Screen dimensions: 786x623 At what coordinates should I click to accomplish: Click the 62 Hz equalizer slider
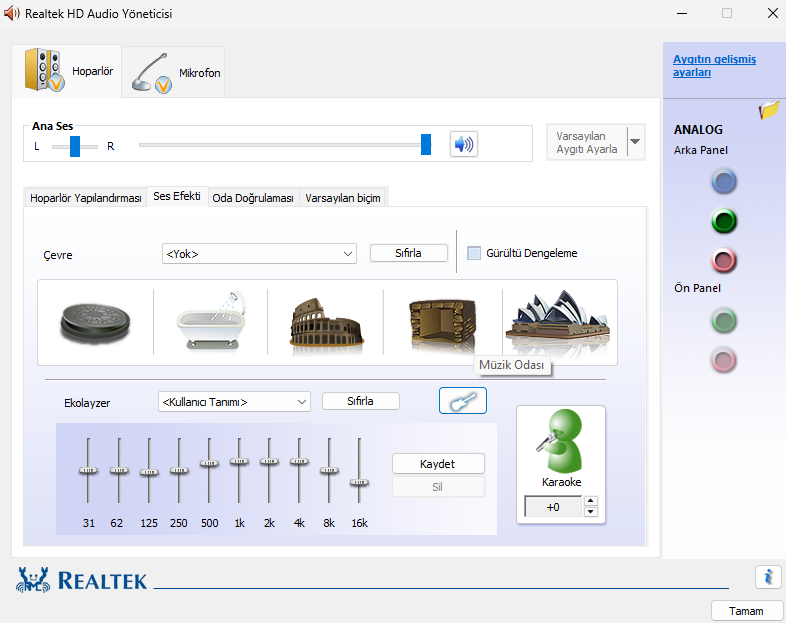click(x=119, y=470)
